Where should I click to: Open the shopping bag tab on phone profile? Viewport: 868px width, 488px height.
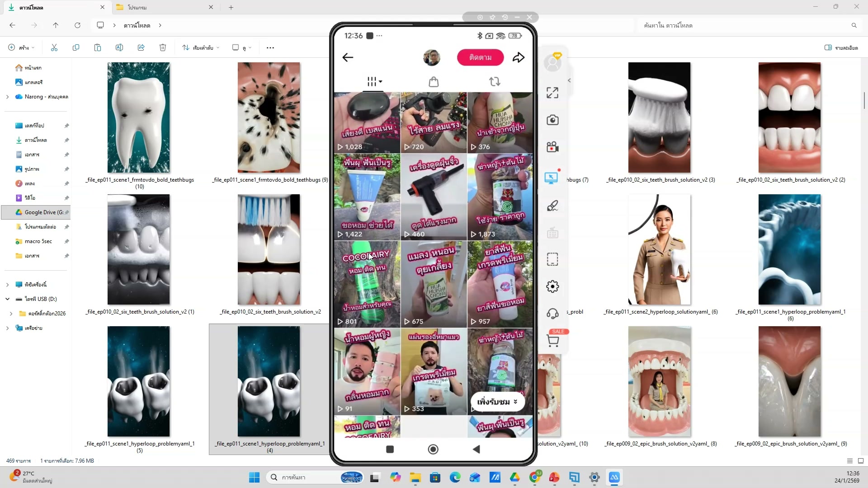tap(434, 82)
